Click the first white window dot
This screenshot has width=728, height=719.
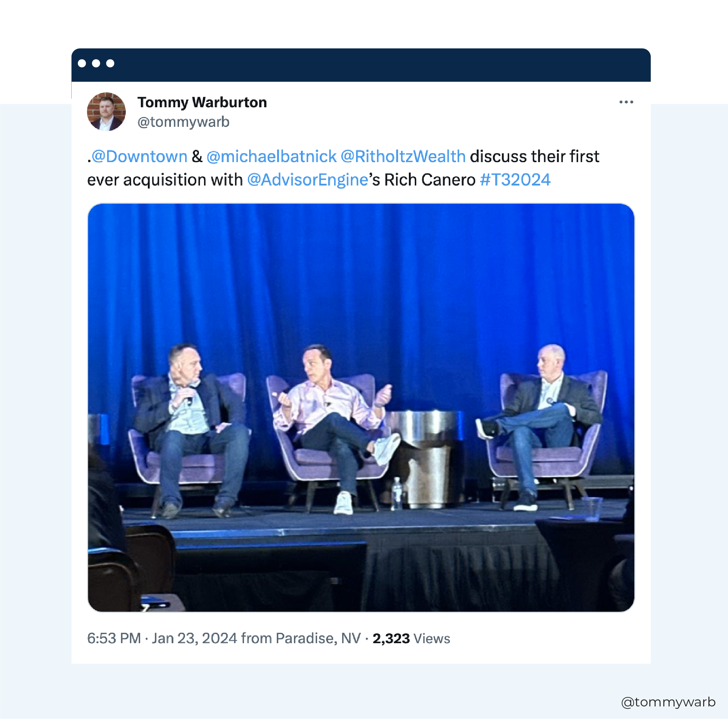pyautogui.click(x=82, y=63)
